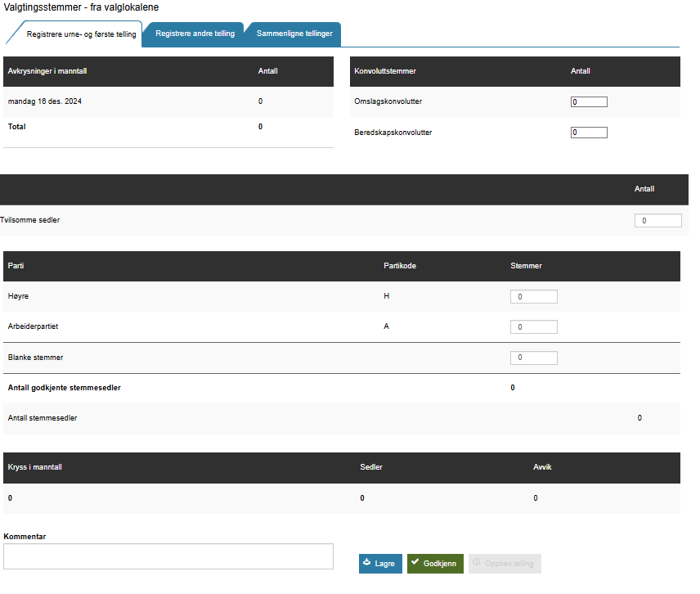Focus the Omslagskonvolutter count field
The height and width of the screenshot is (594, 700).
[589, 102]
